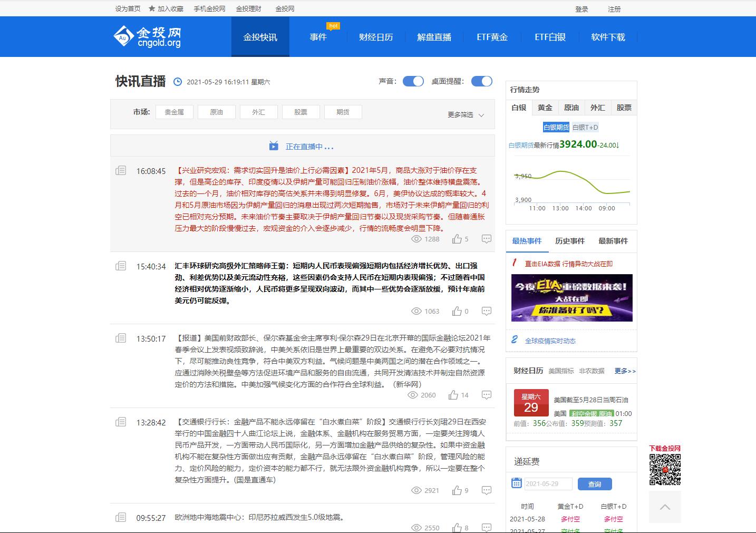Click the back-to-top arrow icon
Viewport: 756px width, 533px height.
tap(664, 507)
